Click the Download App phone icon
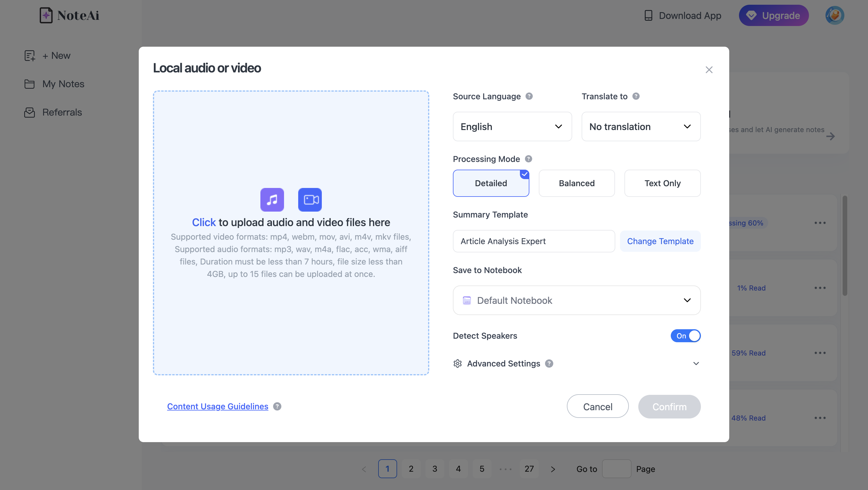868x490 pixels. [x=648, y=15]
